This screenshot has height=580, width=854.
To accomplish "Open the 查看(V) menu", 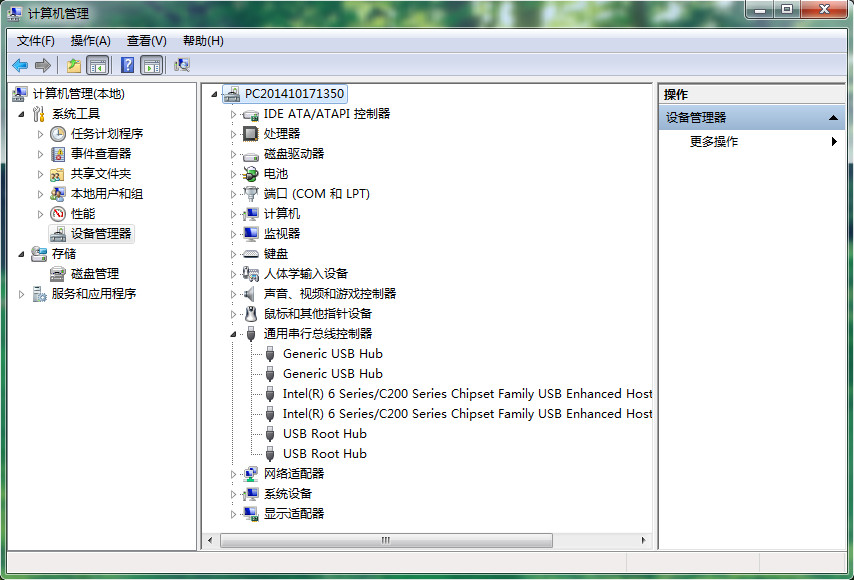I will (147, 41).
